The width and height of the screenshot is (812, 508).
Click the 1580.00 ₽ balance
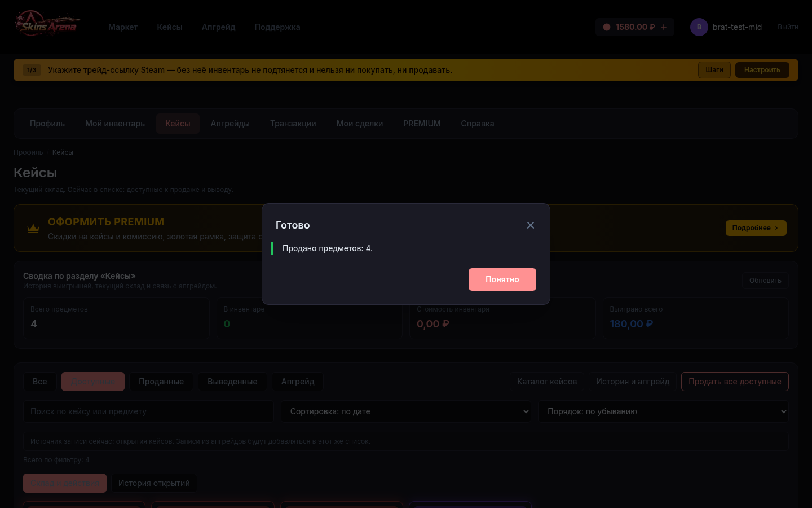tap(635, 27)
